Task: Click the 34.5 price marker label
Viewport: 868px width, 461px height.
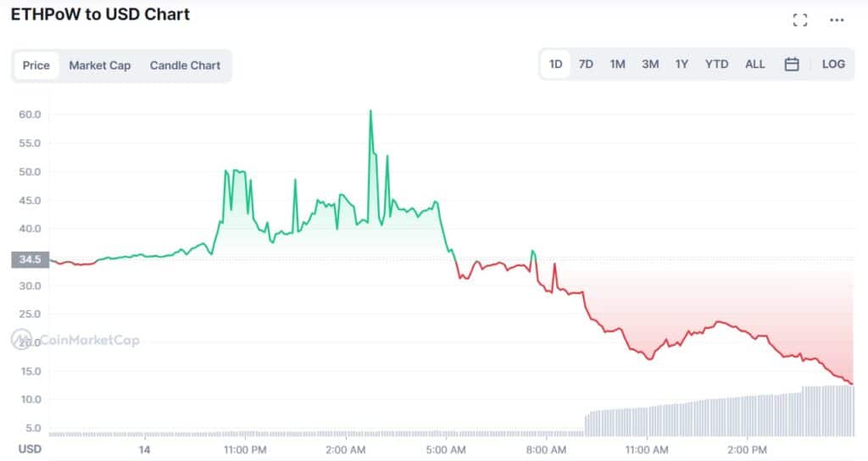Action: [30, 258]
